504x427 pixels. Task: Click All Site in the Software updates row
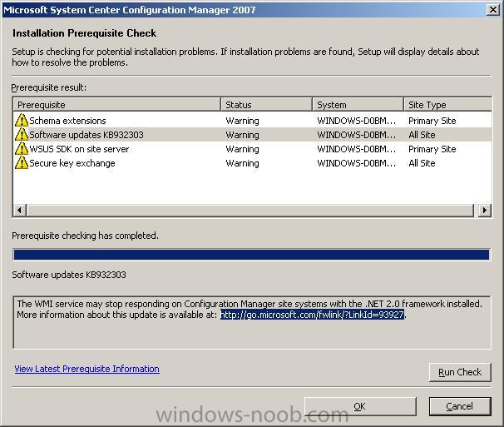point(422,135)
